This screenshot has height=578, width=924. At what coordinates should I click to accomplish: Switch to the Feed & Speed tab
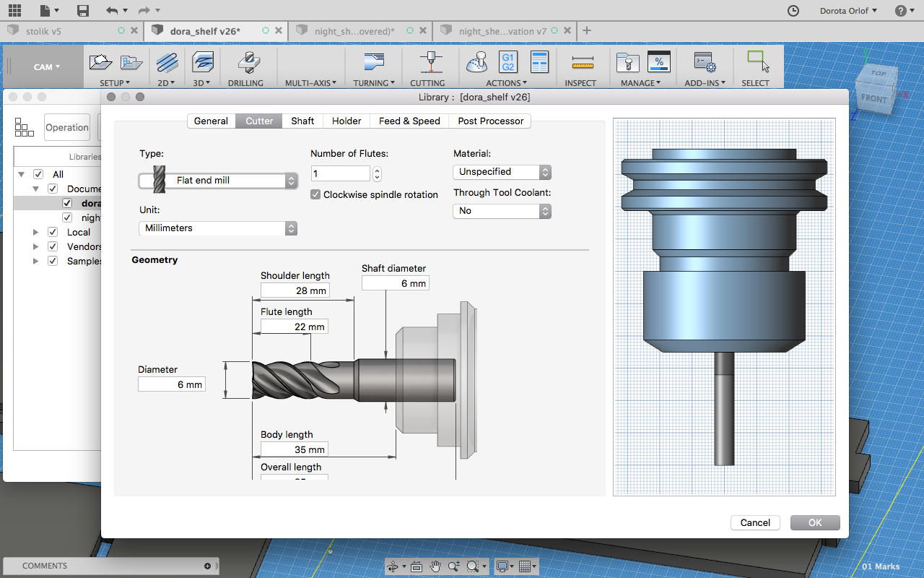[409, 121]
